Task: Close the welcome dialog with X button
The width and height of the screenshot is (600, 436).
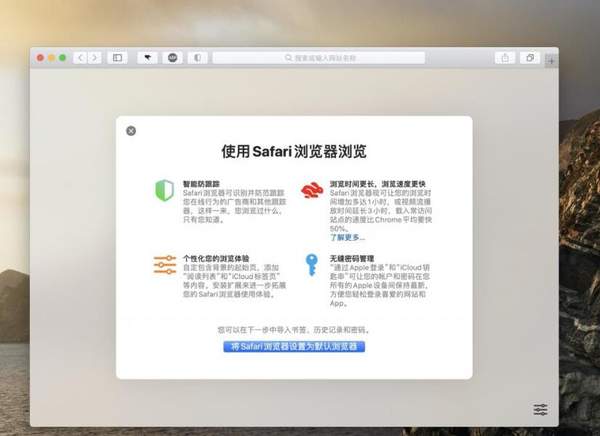Action: point(131,131)
